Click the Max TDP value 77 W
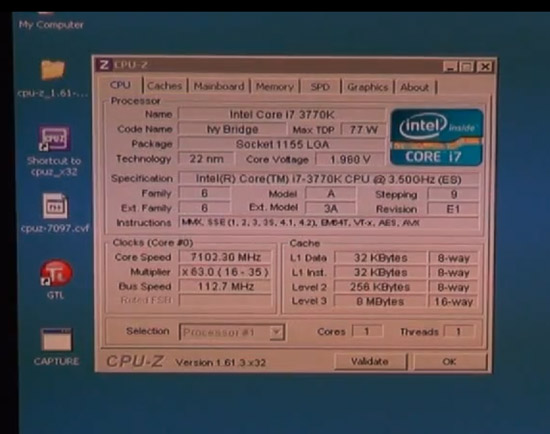The image size is (550, 434). pos(363,130)
